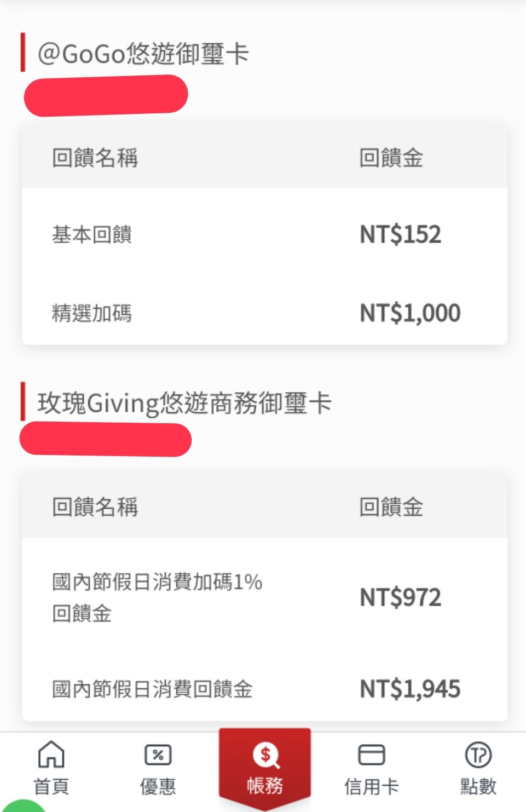Tap redacted card number under @GoGo card

click(x=106, y=95)
